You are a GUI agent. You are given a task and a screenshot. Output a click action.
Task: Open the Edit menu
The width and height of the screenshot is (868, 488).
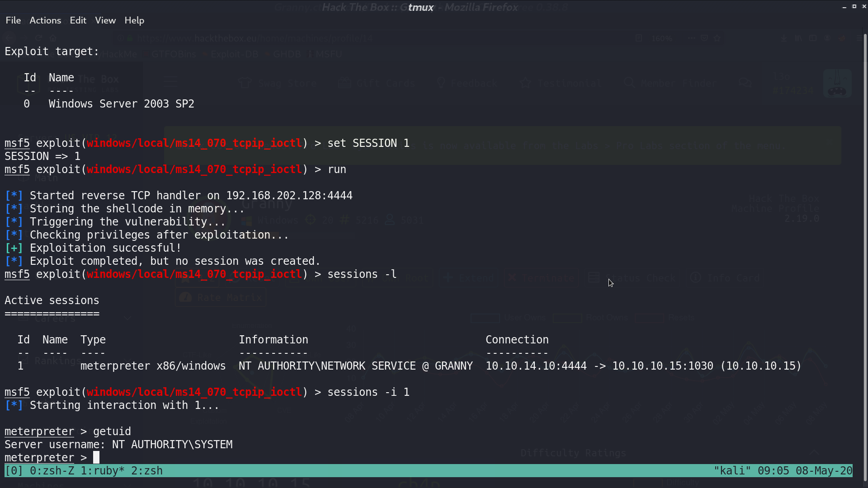coord(78,20)
